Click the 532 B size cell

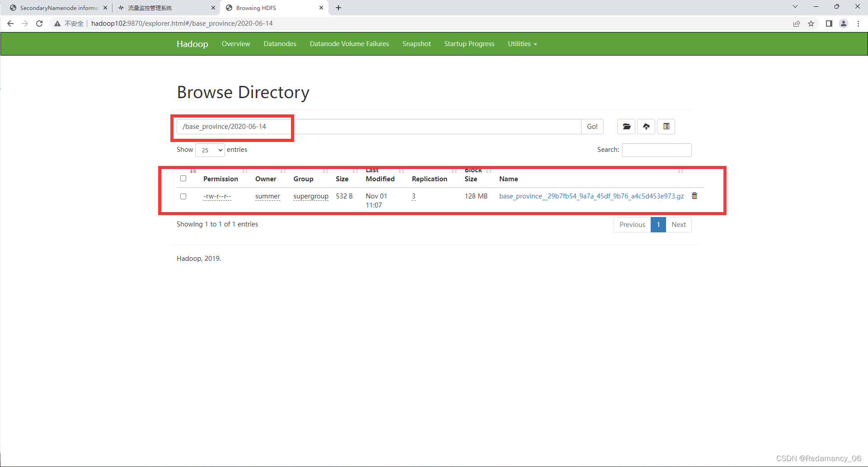[344, 196]
